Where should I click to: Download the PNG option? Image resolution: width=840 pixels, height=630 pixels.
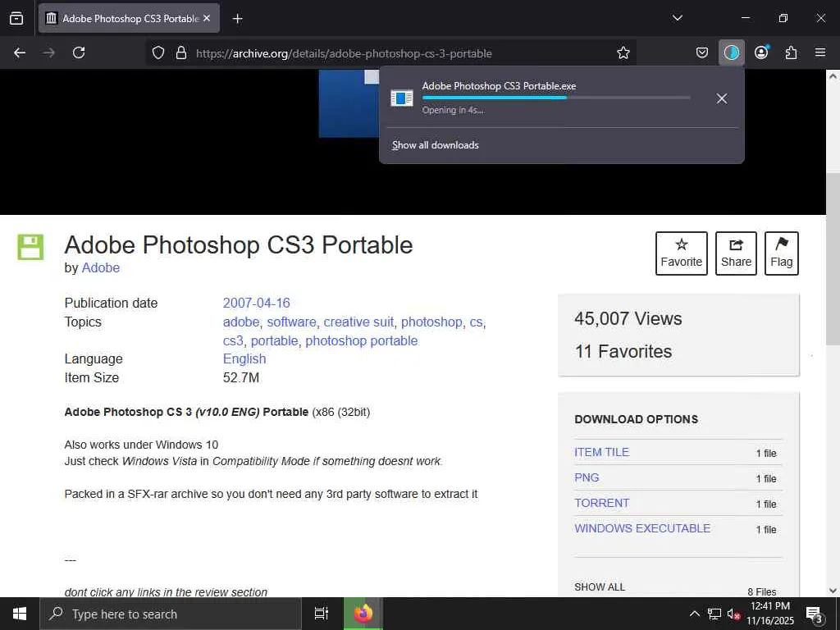pyautogui.click(x=587, y=477)
